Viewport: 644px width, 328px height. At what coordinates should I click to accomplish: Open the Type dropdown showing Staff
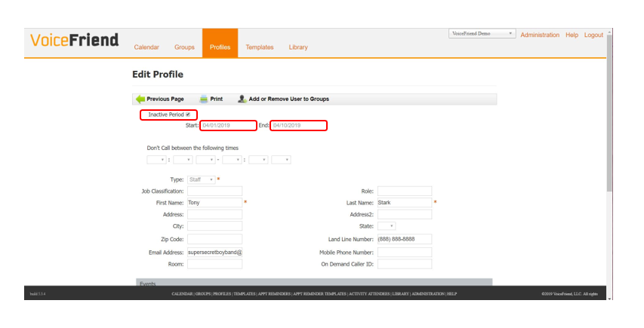(202, 179)
